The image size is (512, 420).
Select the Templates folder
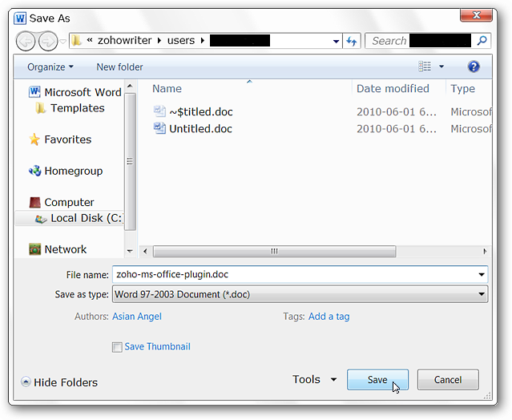coord(78,108)
